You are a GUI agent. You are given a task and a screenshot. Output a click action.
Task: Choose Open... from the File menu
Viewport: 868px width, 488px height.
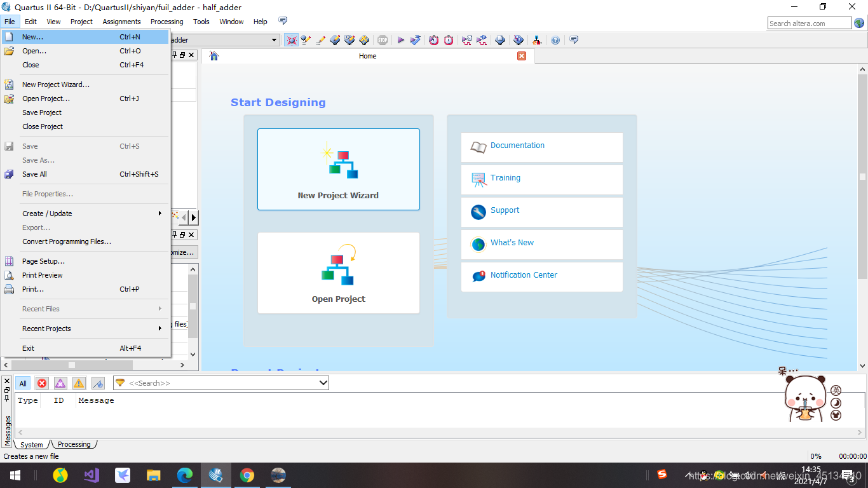tap(86, 51)
